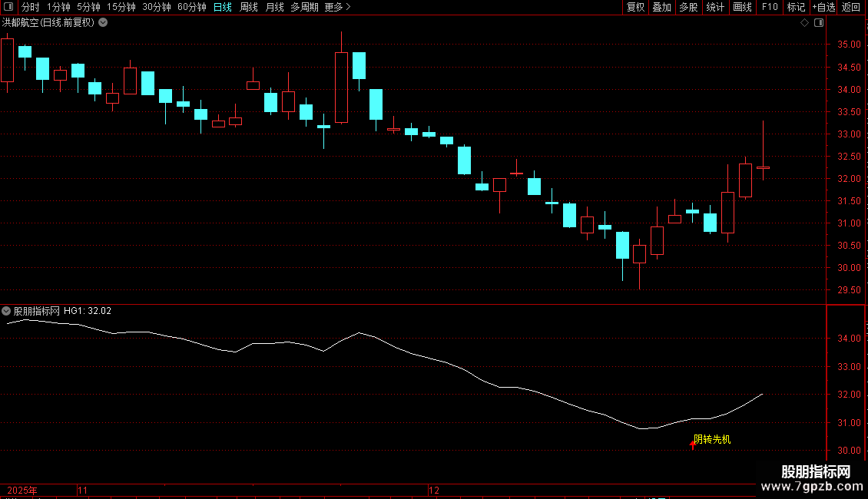Switch to 周线 weekly chart
This screenshot has height=499, width=868.
[249, 7]
